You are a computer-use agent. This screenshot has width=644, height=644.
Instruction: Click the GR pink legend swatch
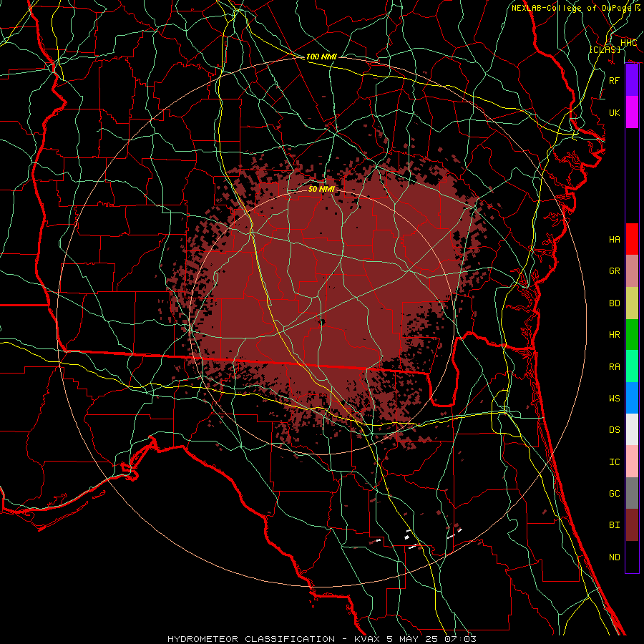(632, 271)
